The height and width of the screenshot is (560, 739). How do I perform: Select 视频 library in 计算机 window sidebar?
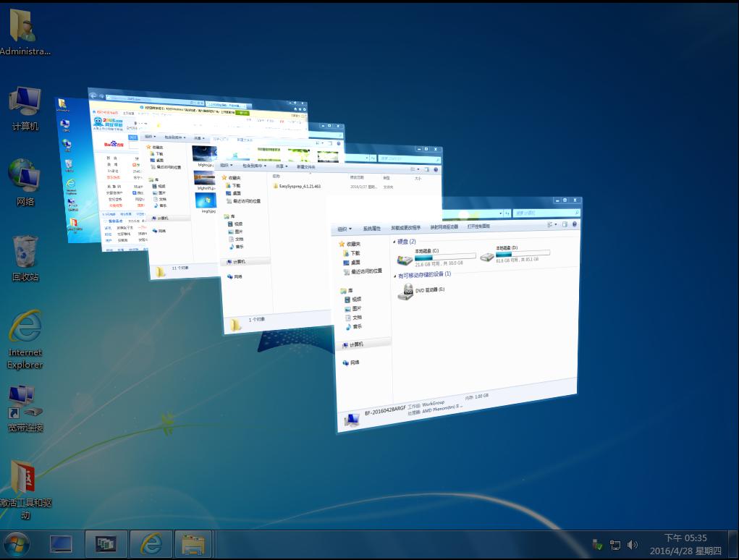(x=353, y=299)
